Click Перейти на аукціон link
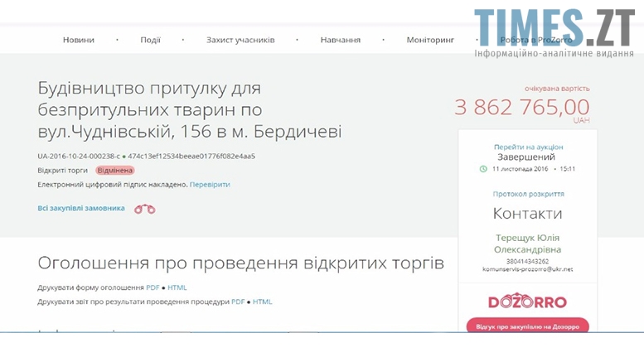The image size is (644, 362). pos(527,146)
